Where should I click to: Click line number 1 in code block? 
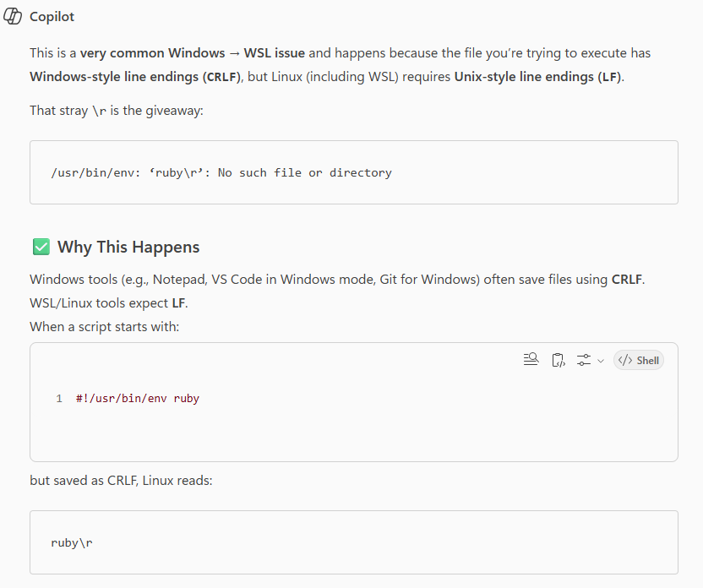click(x=59, y=399)
